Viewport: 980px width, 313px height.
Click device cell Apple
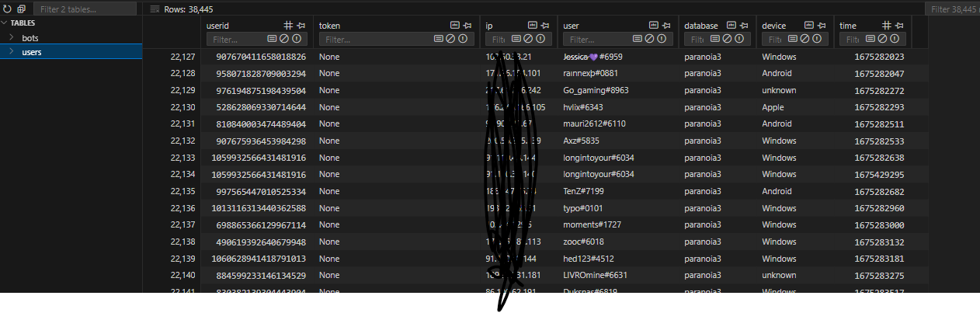click(x=773, y=107)
